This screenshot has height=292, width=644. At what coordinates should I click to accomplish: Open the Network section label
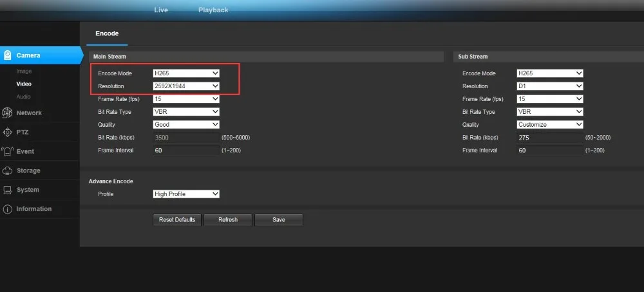coord(29,113)
